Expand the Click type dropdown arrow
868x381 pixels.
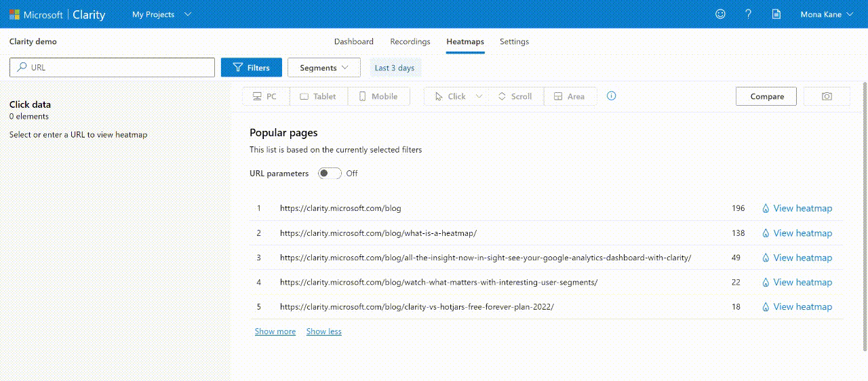(x=479, y=96)
